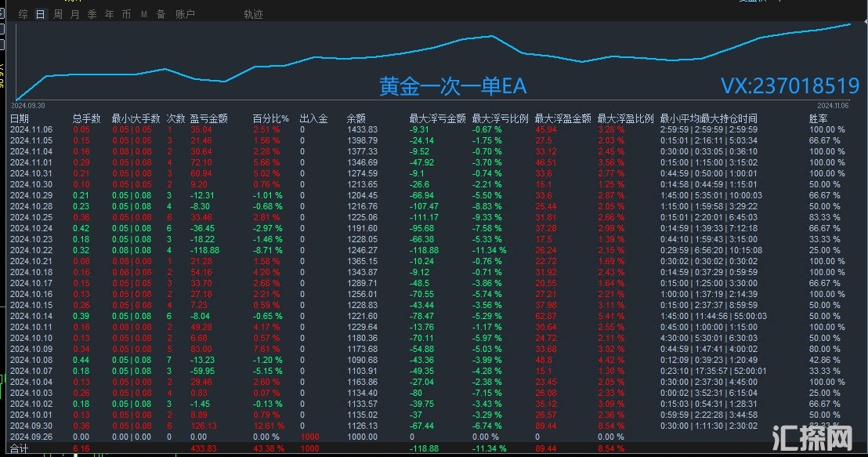Select the 2024.11.01 date cell
Image resolution: width=868 pixels, height=457 pixels.
pos(31,162)
